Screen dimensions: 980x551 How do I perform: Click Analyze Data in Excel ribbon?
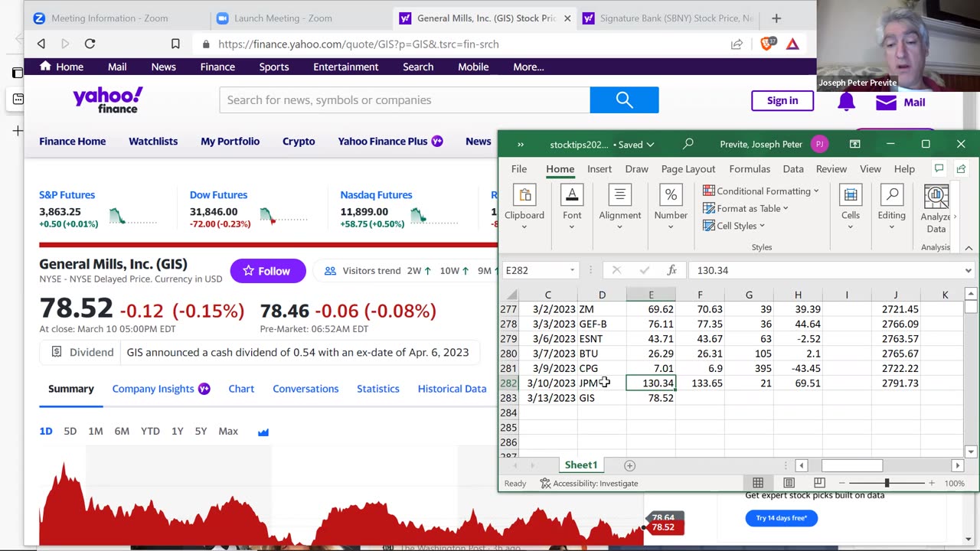(x=936, y=210)
